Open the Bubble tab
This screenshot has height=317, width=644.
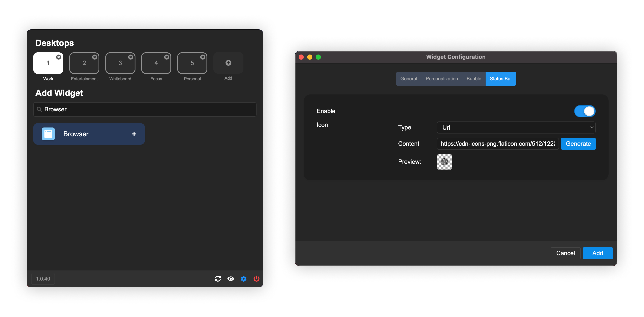point(474,79)
